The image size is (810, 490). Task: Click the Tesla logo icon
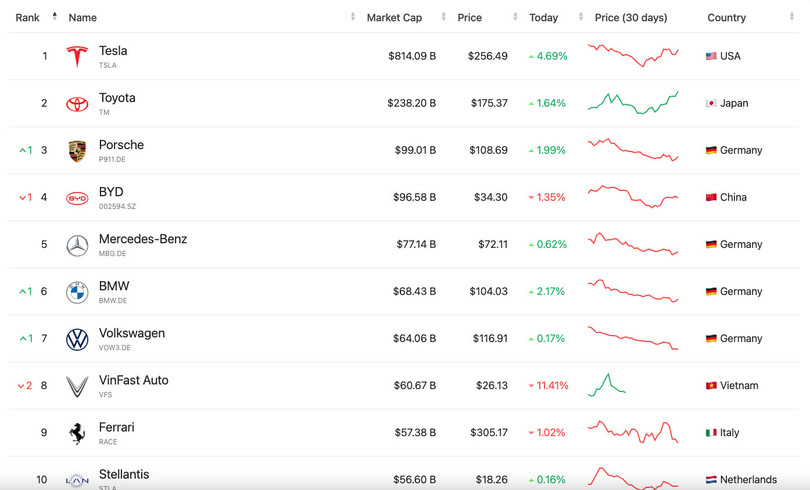pos(77,57)
